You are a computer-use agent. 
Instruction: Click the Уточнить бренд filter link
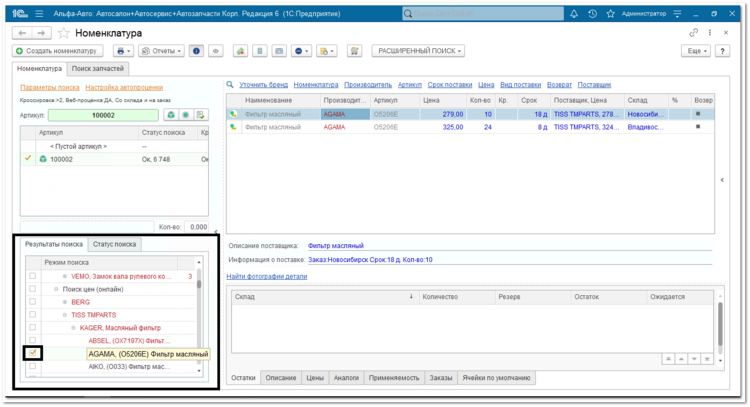(264, 85)
